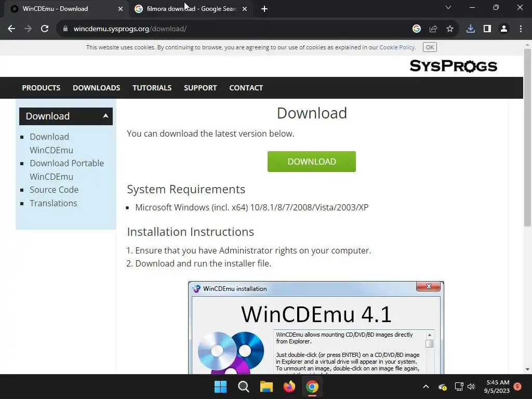Viewport: 532px width, 399px height.
Task: Open volume speaker tray icon
Action: click(x=471, y=387)
